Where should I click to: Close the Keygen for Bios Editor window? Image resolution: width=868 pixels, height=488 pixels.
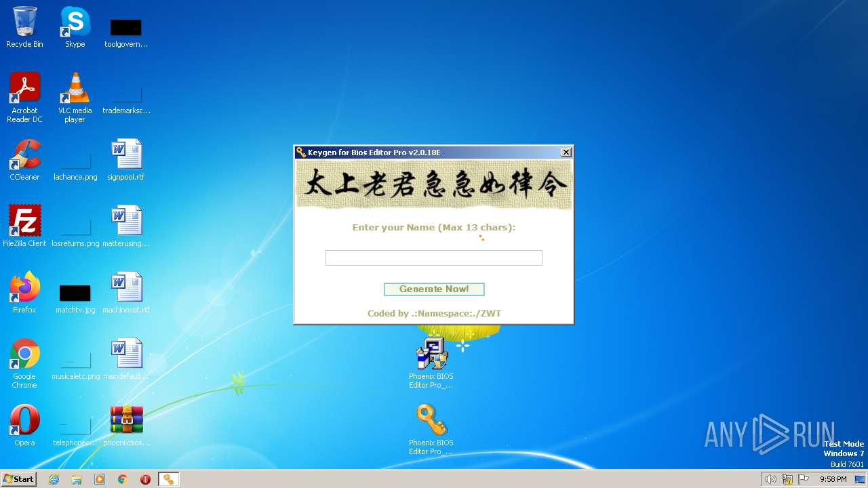(x=566, y=152)
